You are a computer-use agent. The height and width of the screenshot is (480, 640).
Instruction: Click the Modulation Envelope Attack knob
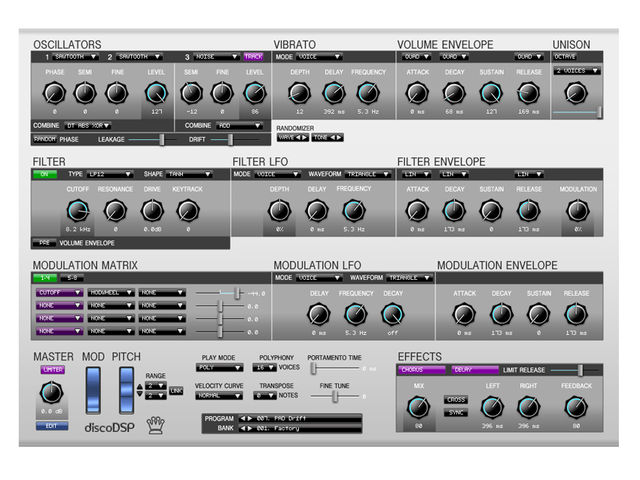point(464,314)
